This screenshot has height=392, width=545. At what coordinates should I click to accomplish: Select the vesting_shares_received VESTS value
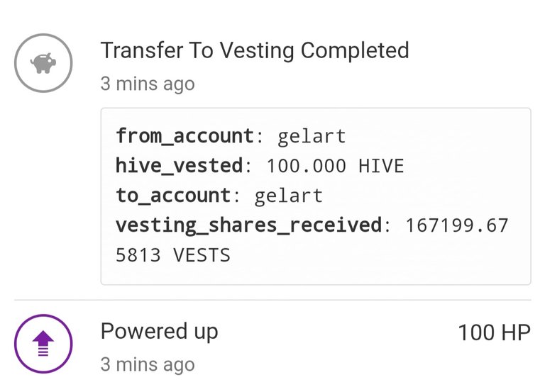312,240
